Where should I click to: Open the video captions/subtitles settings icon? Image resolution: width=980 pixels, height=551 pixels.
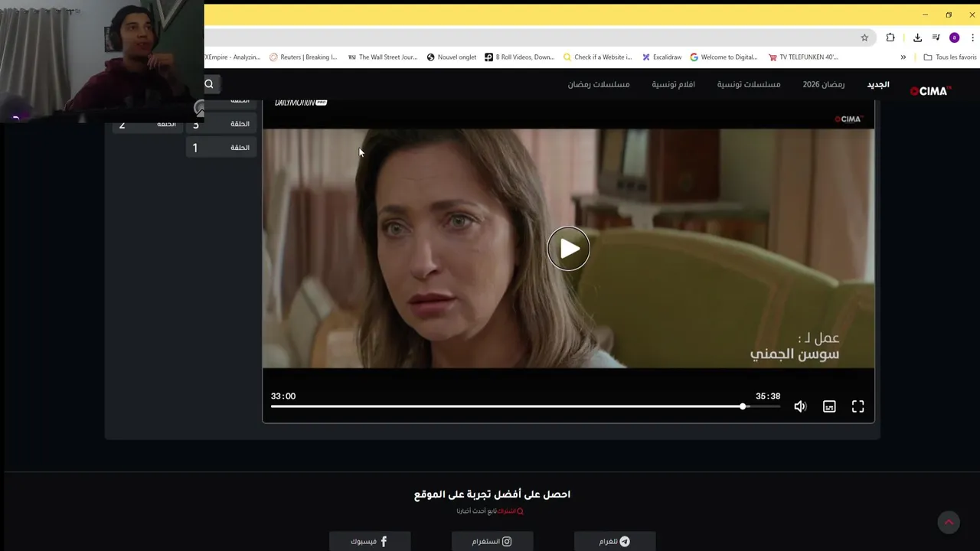click(x=829, y=407)
